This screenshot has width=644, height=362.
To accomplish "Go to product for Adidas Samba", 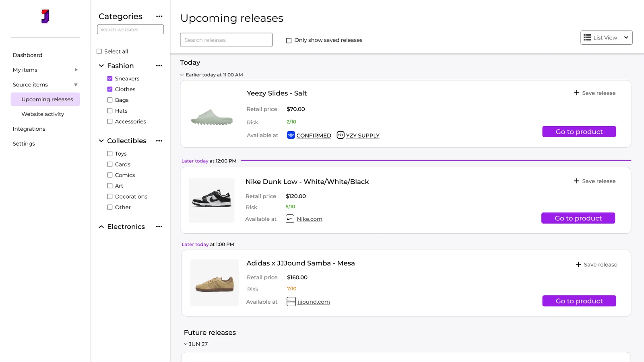I will [x=579, y=301].
